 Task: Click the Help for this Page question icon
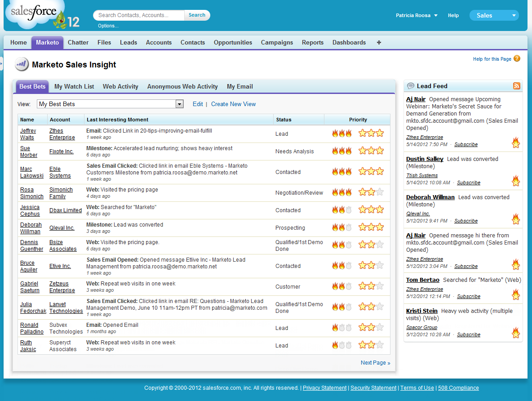click(x=517, y=58)
